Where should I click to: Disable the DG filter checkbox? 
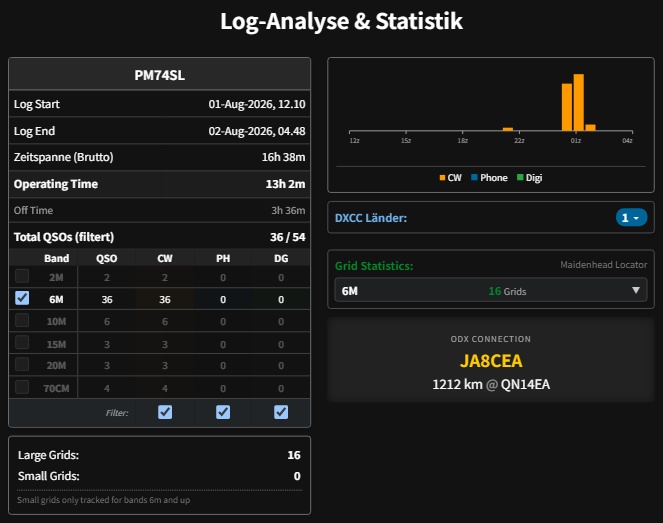pos(281,412)
